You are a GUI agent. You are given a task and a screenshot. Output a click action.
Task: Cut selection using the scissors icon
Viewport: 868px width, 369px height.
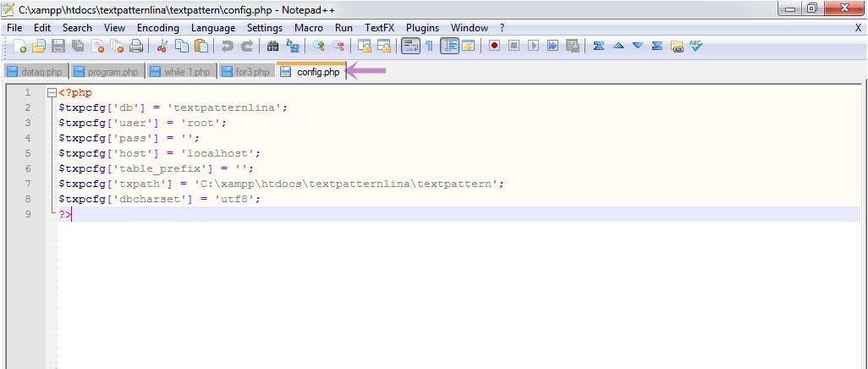(162, 47)
